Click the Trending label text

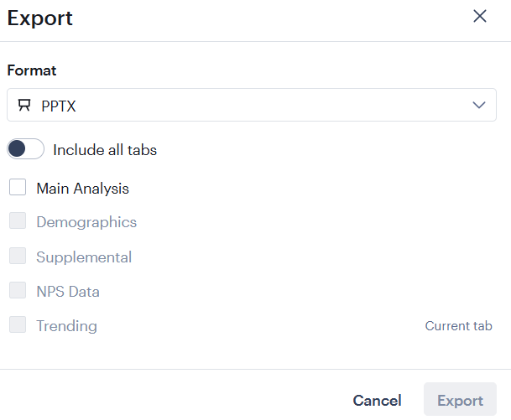[x=66, y=326]
